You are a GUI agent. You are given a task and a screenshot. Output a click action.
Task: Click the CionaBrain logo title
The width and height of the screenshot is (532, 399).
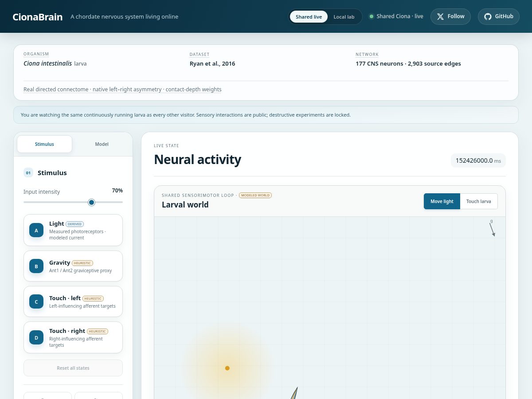click(38, 17)
